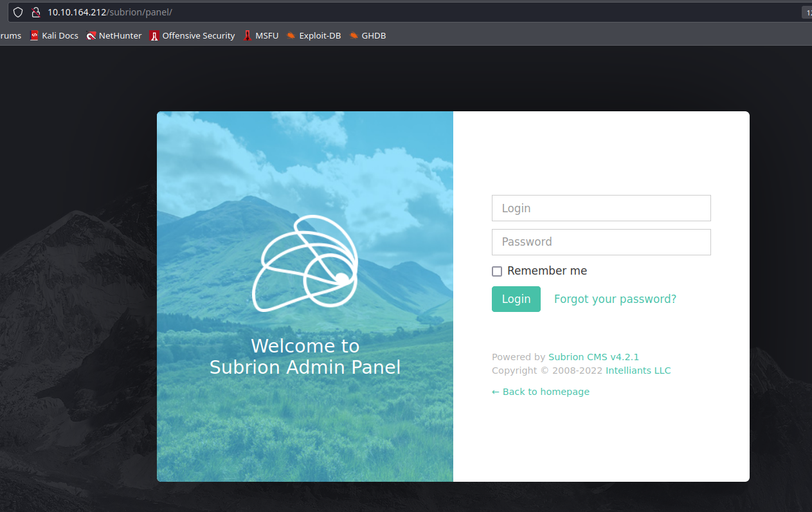This screenshot has width=812, height=512.
Task: Open the Intelliants LLC link
Action: pos(638,370)
